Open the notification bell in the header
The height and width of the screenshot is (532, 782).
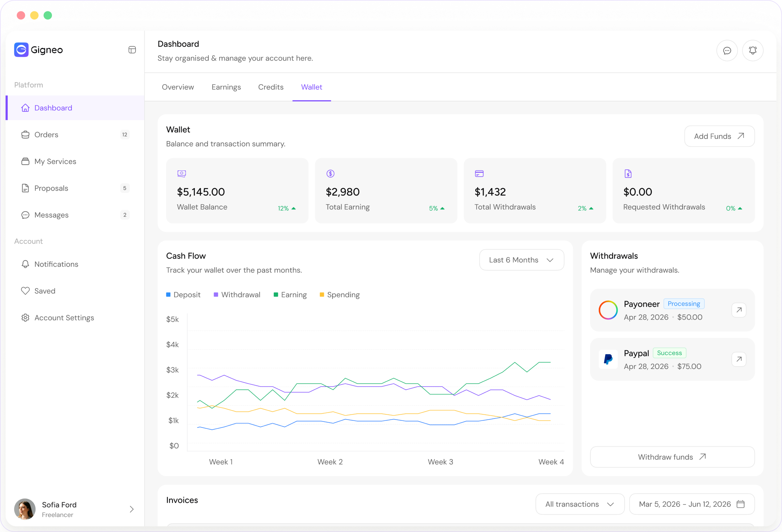click(x=753, y=50)
